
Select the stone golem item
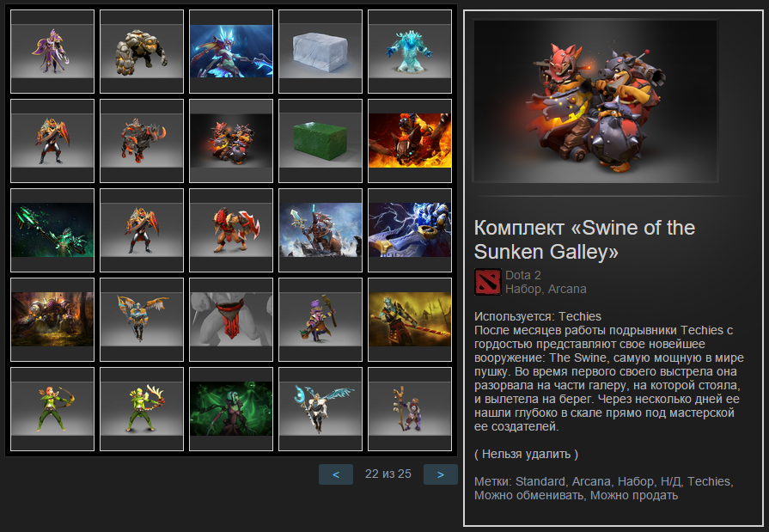tap(142, 52)
